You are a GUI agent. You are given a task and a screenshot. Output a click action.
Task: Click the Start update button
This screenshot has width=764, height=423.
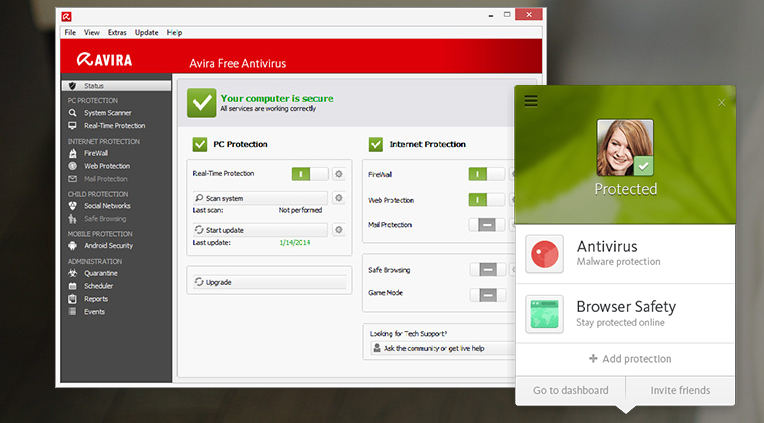point(260,230)
